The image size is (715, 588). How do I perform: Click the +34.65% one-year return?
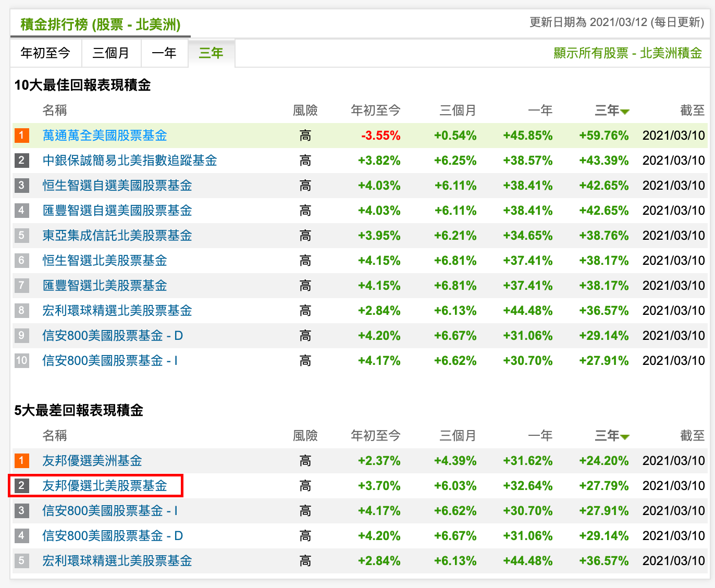(x=528, y=236)
